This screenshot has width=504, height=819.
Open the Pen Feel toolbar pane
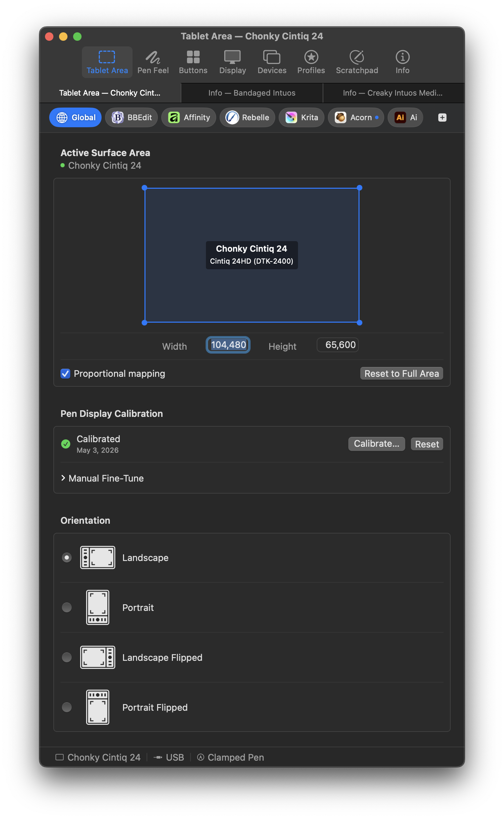pos(153,62)
